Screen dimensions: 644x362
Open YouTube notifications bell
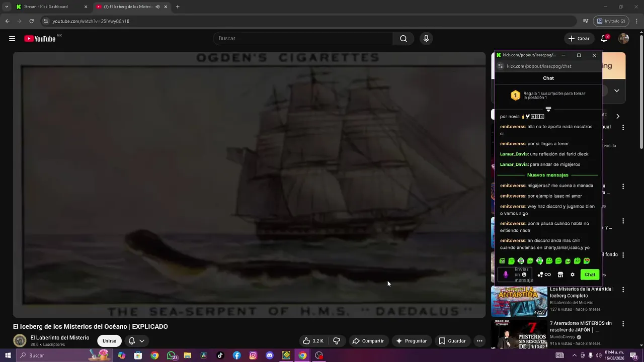pyautogui.click(x=604, y=39)
